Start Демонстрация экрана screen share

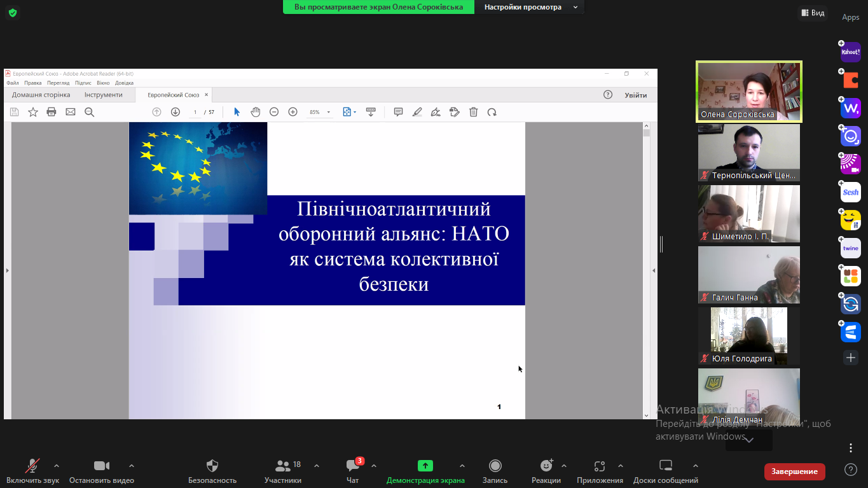425,471
